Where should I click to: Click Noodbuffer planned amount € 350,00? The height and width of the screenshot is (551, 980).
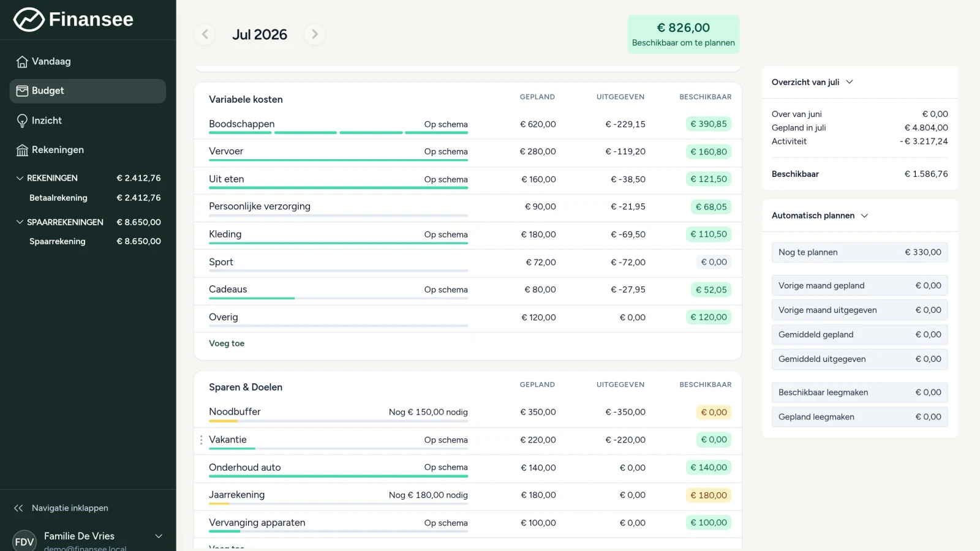pos(538,413)
